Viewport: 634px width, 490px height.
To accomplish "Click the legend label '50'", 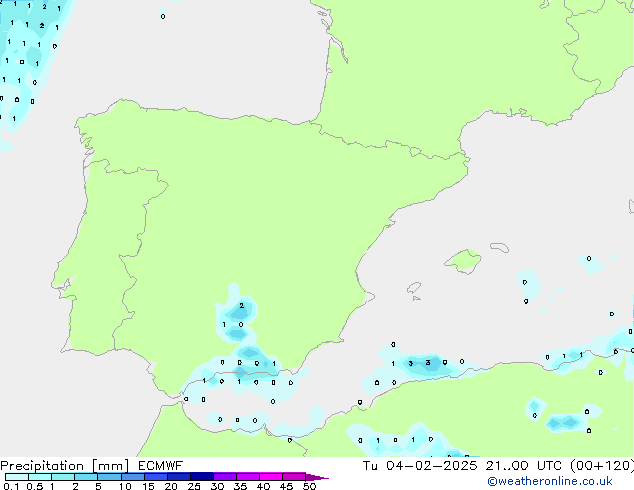I will click(309, 486).
